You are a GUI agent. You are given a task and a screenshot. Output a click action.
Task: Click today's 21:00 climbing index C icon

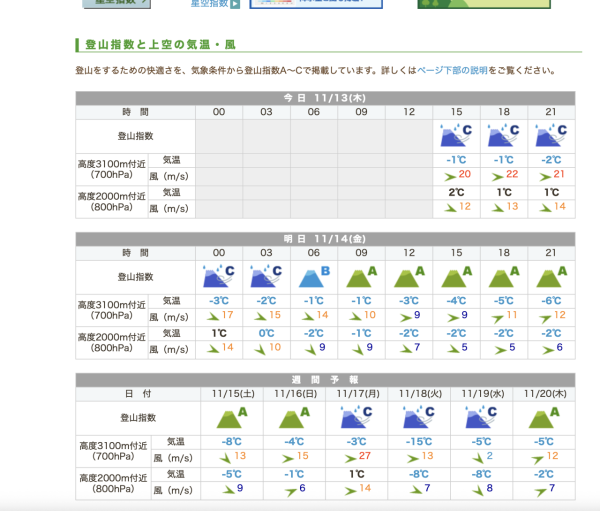pos(551,135)
